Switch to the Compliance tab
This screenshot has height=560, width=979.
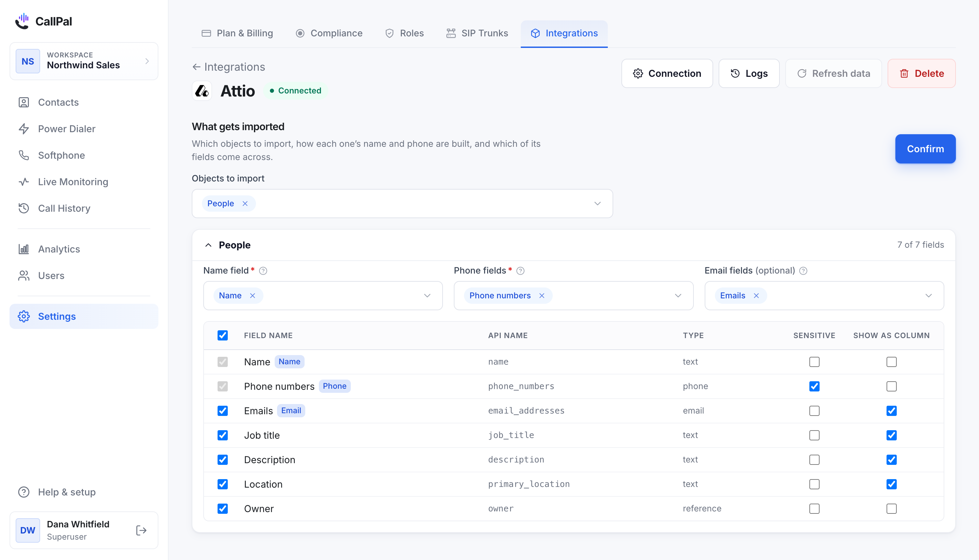click(329, 33)
